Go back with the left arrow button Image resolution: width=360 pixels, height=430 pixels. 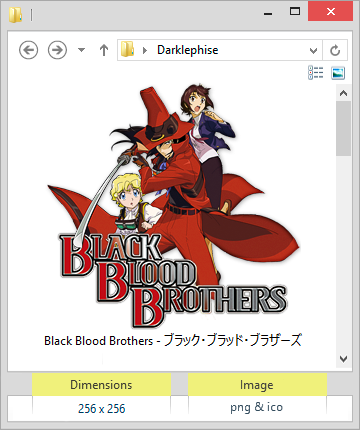28,50
